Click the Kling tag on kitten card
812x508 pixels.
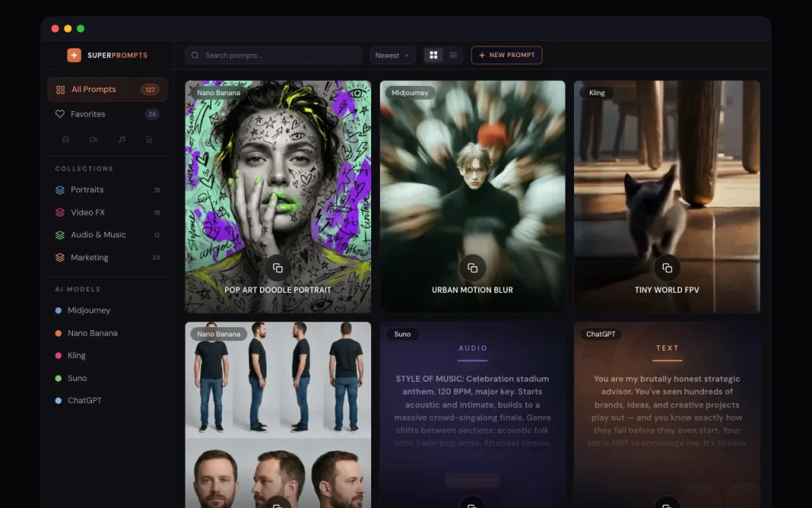(597, 93)
